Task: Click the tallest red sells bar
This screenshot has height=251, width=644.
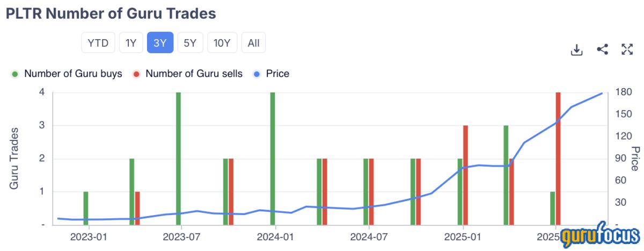Action: (558, 159)
